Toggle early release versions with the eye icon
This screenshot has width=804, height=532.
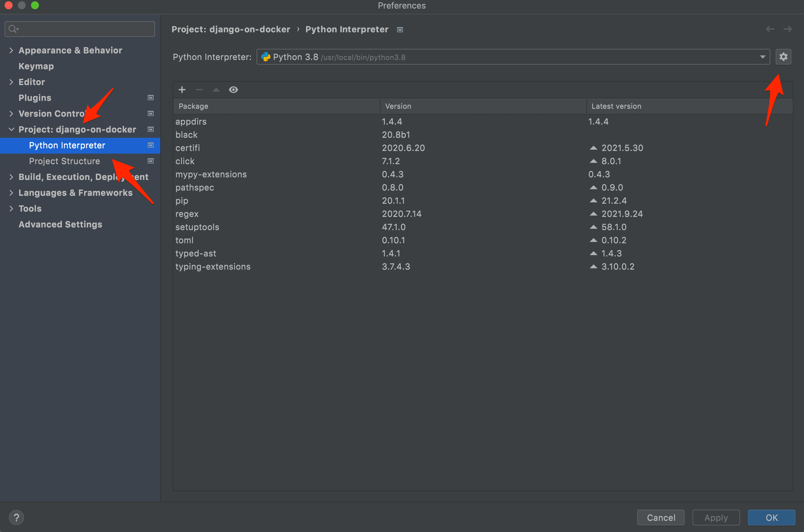233,90
